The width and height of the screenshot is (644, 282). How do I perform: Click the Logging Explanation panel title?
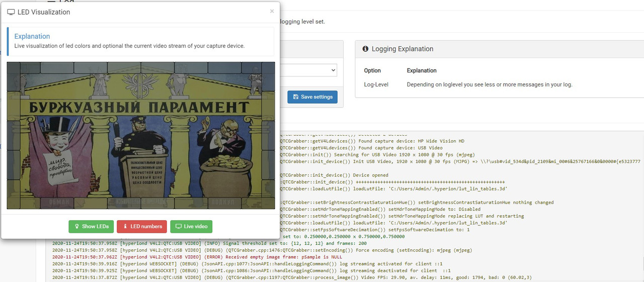[x=403, y=49]
